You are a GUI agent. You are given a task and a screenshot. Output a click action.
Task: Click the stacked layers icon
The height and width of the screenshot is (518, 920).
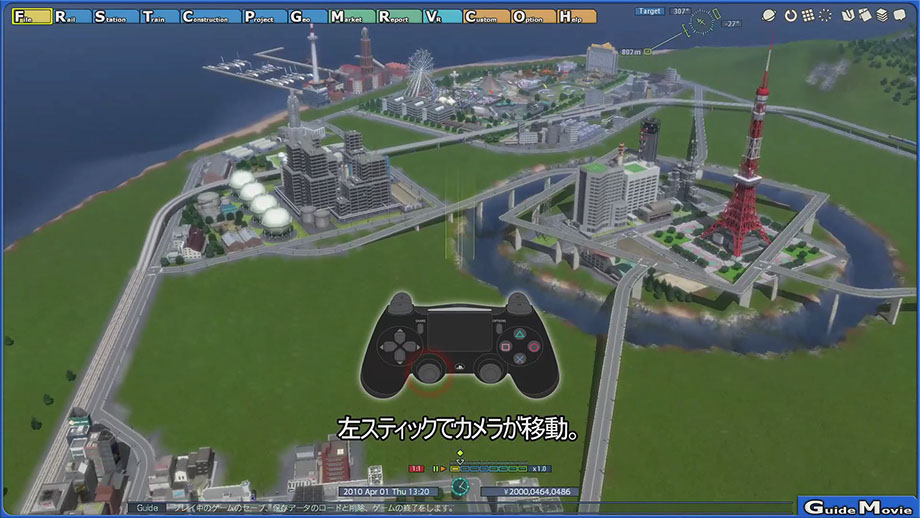[882, 16]
